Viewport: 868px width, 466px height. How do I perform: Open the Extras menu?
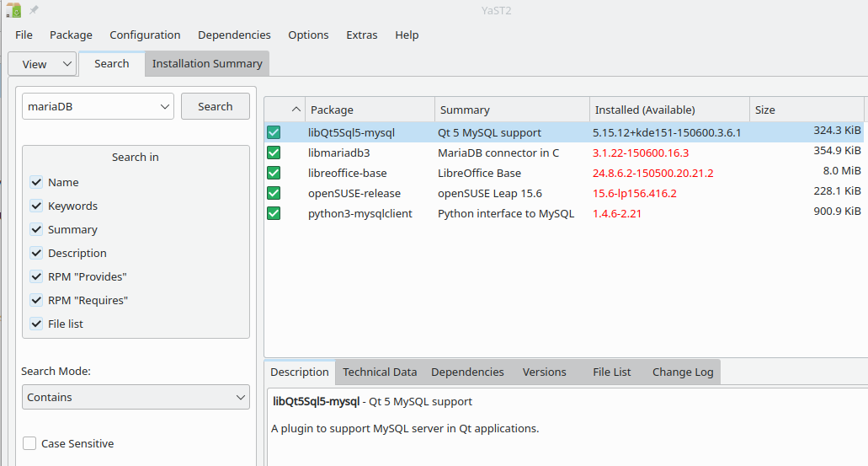(362, 35)
